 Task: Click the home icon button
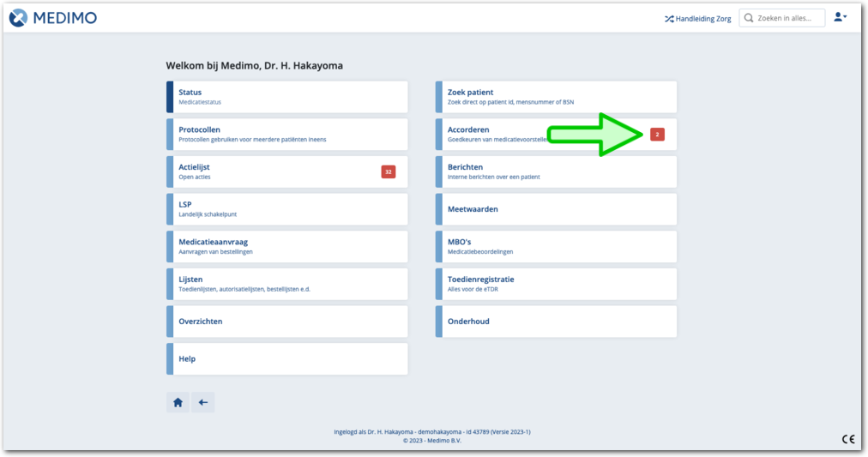[178, 402]
